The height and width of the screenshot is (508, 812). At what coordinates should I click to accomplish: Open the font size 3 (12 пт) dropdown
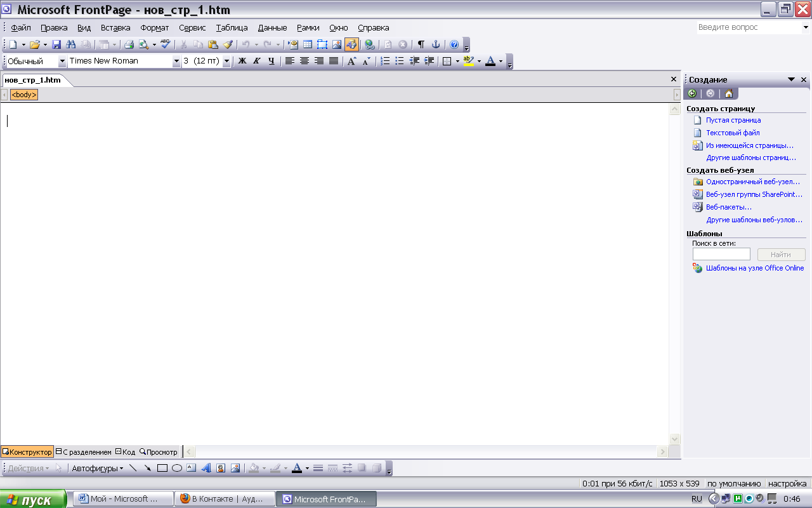pos(226,61)
